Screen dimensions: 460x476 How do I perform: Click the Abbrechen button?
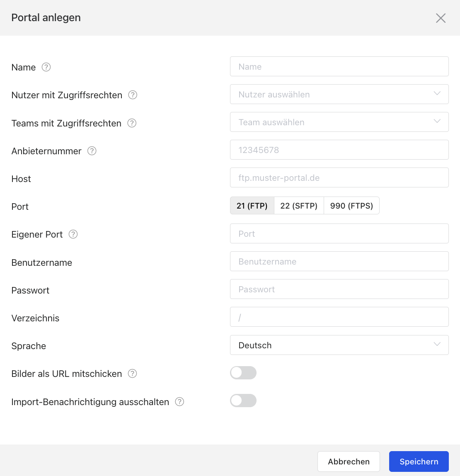349,461
